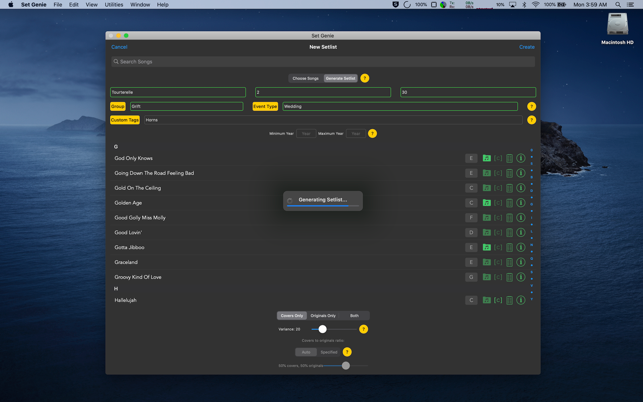Open the Edit menu

tap(74, 5)
